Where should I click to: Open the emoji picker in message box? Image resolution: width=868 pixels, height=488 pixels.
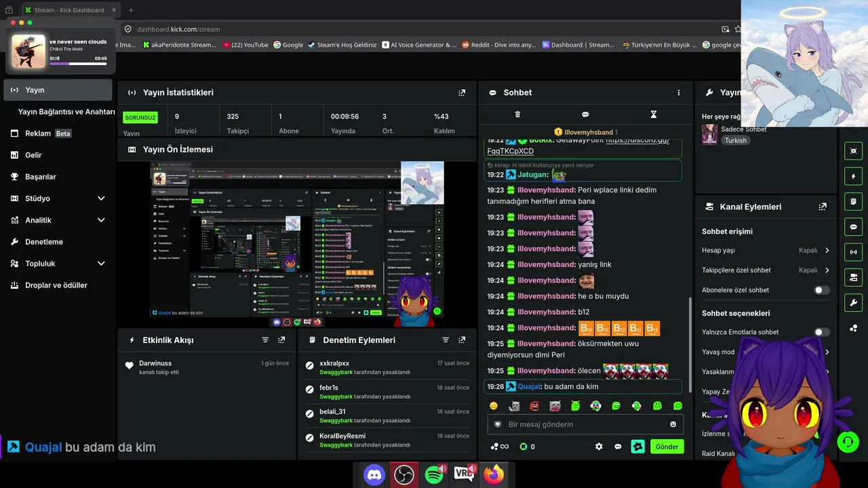point(673,424)
